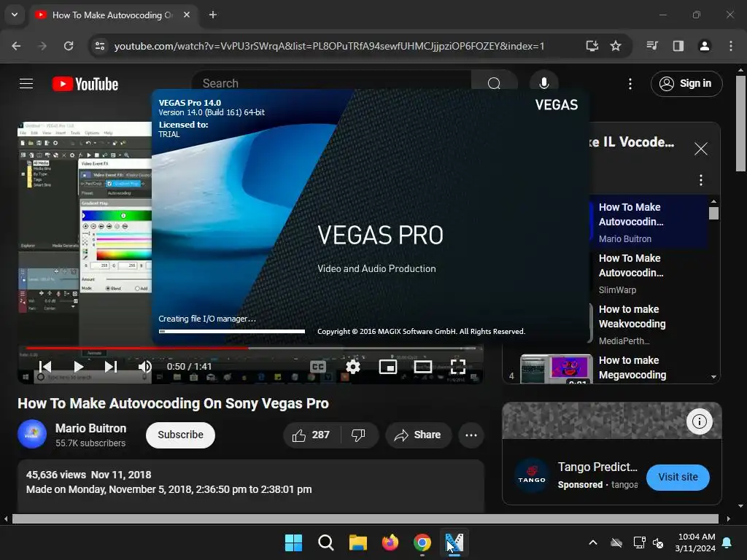Skip to the next playlist video
This screenshot has height=560, width=747.
click(x=111, y=367)
